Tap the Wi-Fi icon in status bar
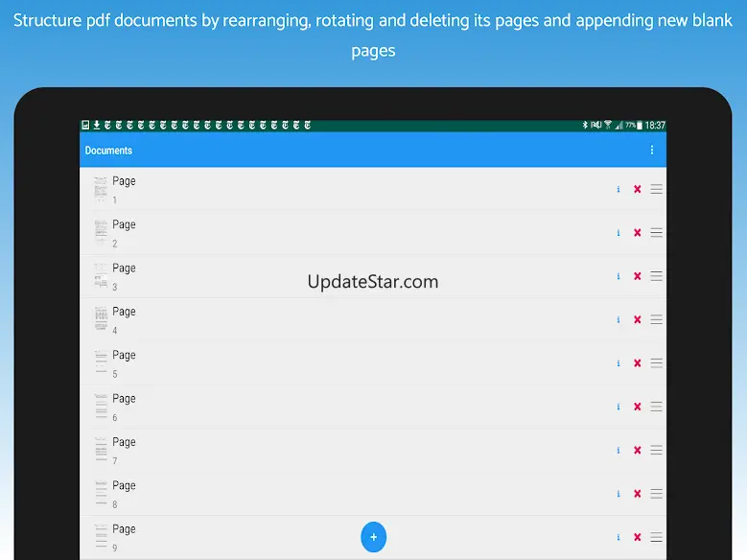Viewport: 747px width, 560px height. tap(608, 125)
